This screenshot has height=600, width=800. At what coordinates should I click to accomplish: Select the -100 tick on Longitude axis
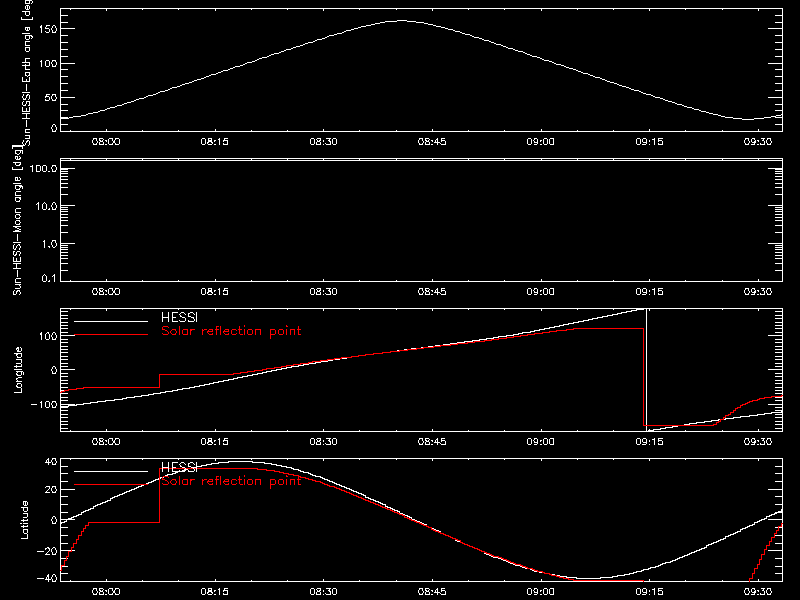(x=44, y=404)
